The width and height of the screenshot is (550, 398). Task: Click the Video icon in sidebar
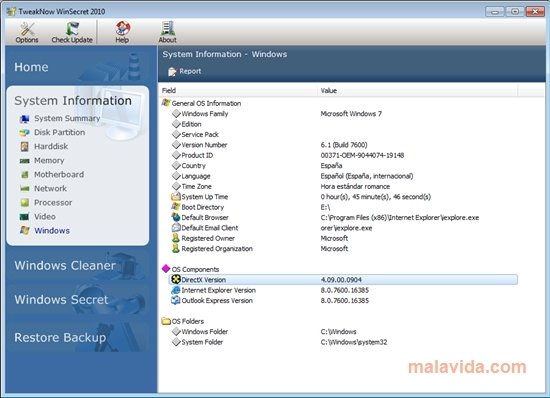(25, 217)
